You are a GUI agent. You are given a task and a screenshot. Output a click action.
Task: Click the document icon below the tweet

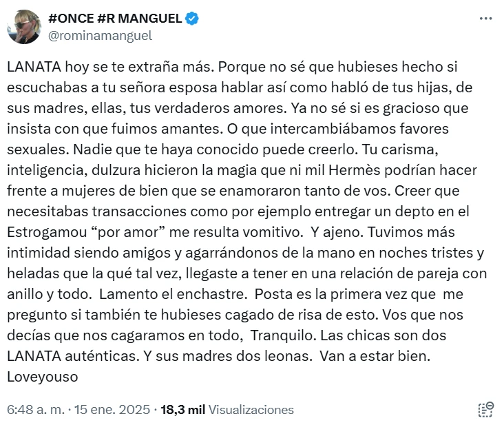(485, 409)
